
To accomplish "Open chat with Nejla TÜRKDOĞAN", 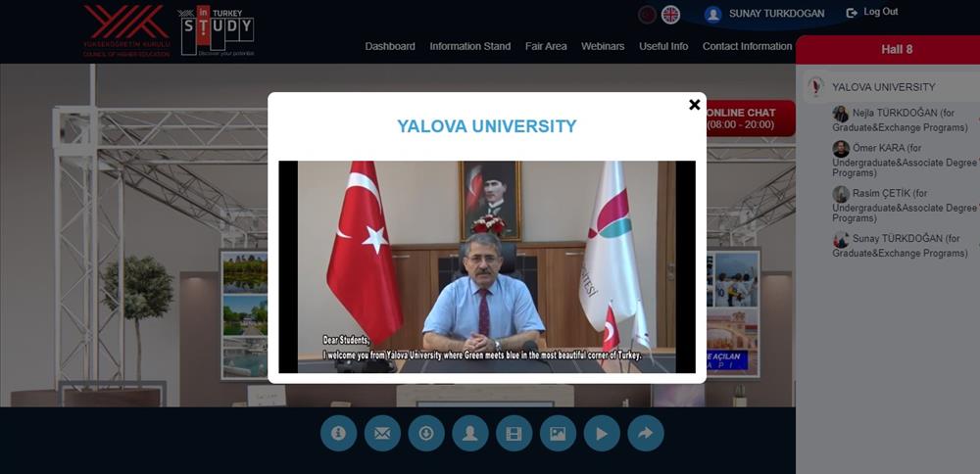I will (900, 120).
